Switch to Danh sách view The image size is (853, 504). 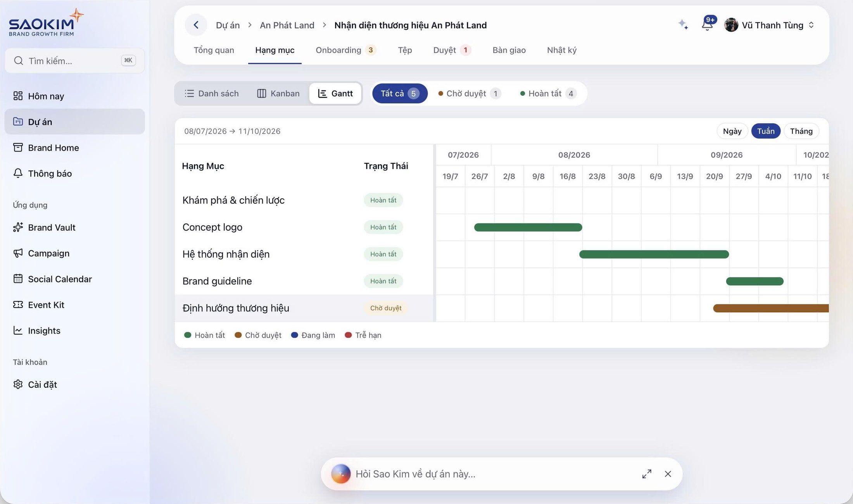click(211, 93)
